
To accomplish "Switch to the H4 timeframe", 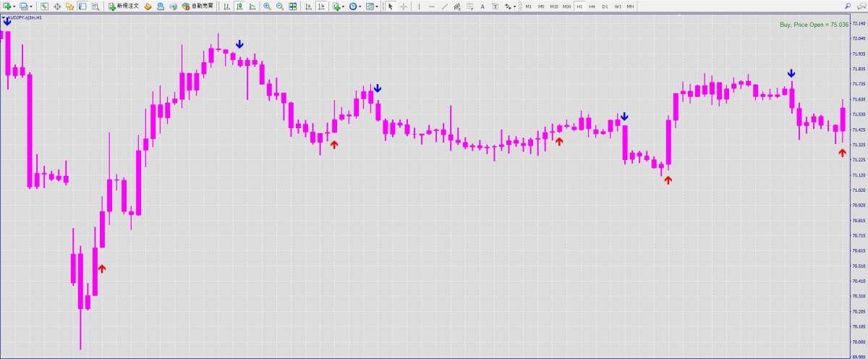I will point(592,7).
